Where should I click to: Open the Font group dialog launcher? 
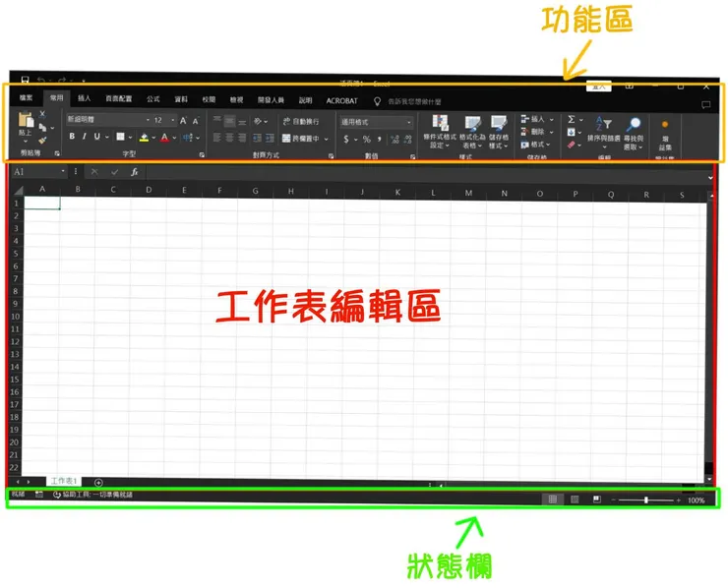point(202,155)
